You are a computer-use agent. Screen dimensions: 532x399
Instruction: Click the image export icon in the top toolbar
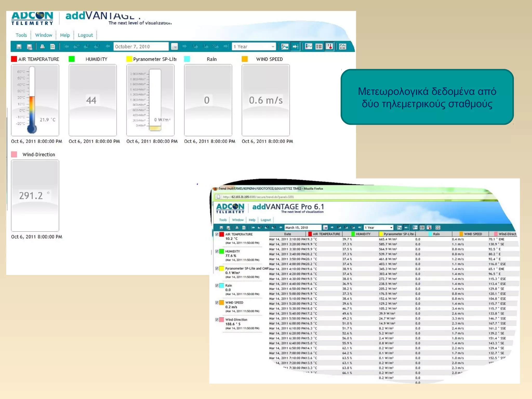coord(285,46)
